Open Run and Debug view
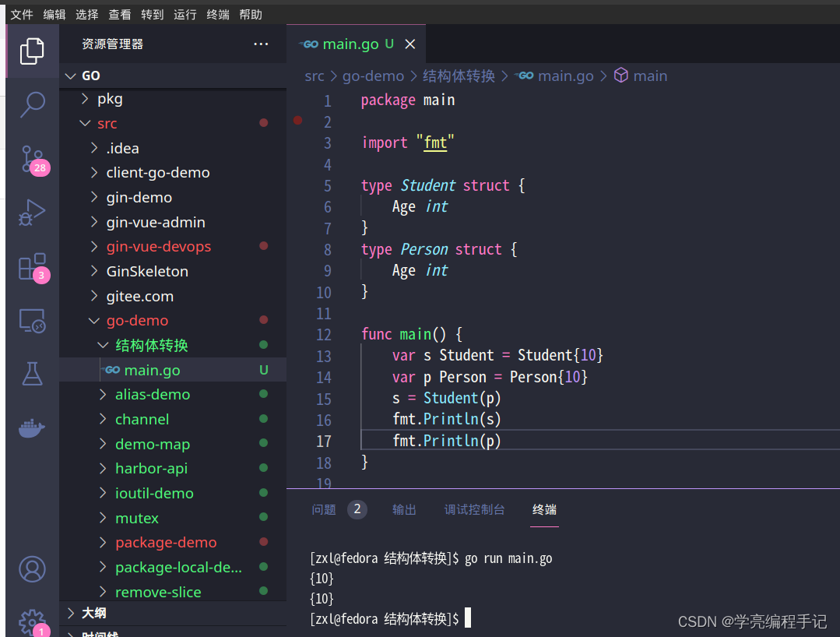This screenshot has width=840, height=637. (x=32, y=213)
